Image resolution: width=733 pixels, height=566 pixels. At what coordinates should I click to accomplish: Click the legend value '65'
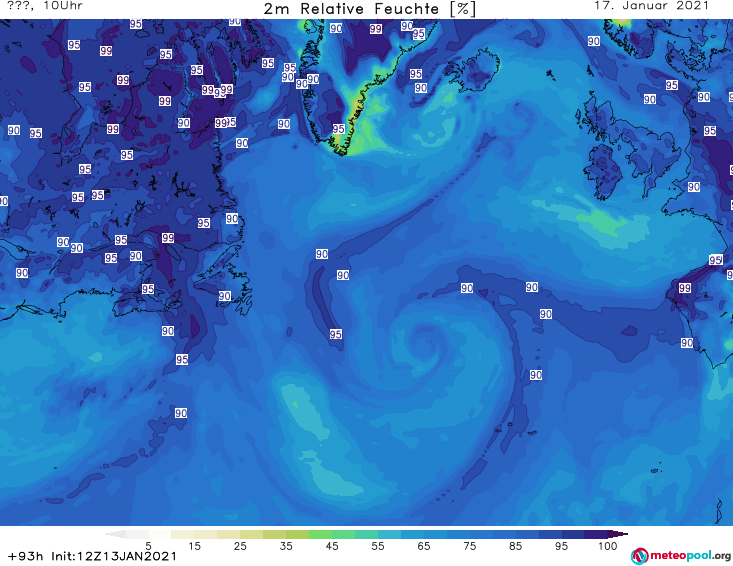[x=424, y=545]
